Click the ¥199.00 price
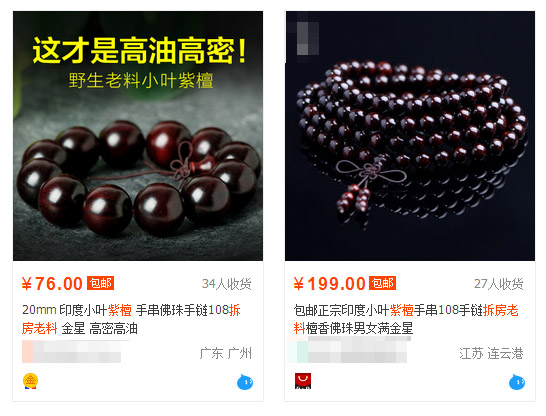The image size is (546, 416). (x=329, y=284)
